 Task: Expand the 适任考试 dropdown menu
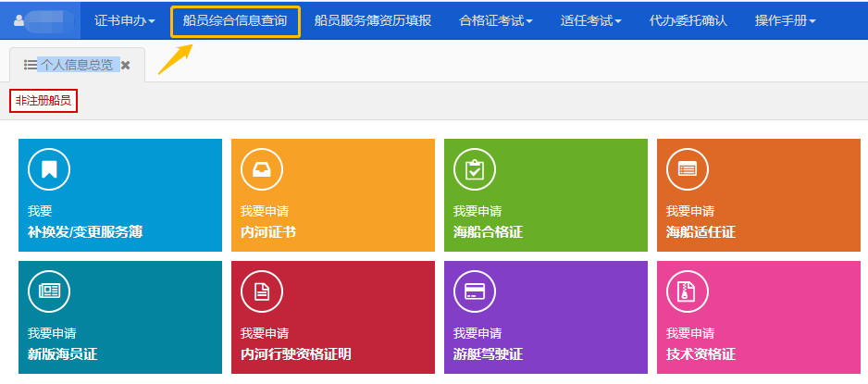pyautogui.click(x=590, y=20)
